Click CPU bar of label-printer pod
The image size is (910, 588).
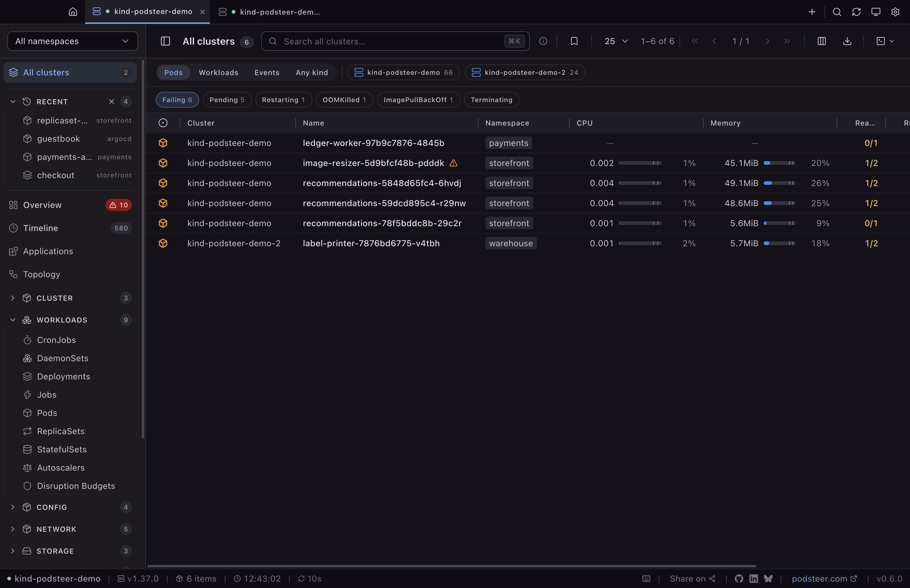(x=640, y=243)
